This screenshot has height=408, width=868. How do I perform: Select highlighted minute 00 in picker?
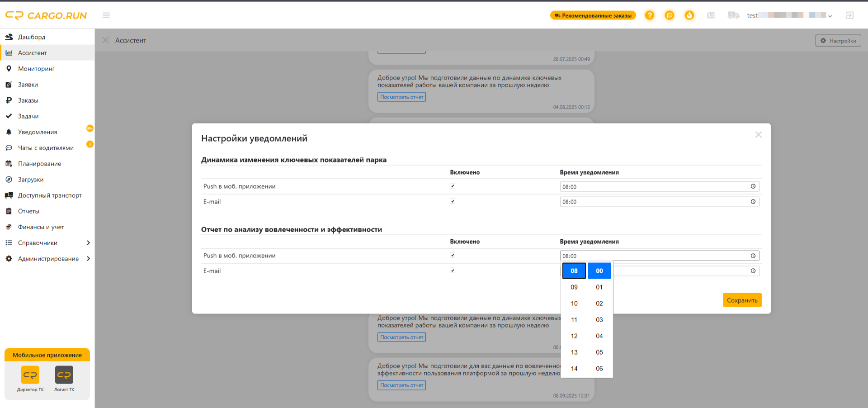(599, 271)
